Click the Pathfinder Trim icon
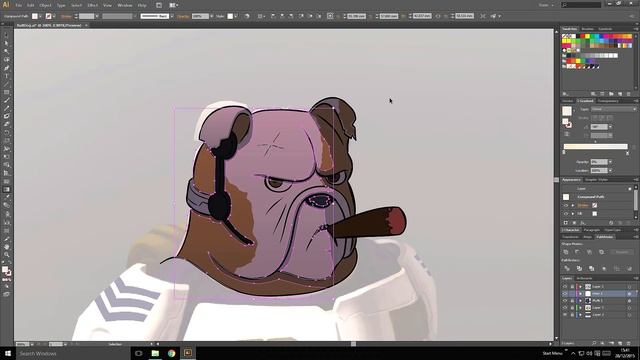This screenshot has height=360, width=640. (x=579, y=269)
